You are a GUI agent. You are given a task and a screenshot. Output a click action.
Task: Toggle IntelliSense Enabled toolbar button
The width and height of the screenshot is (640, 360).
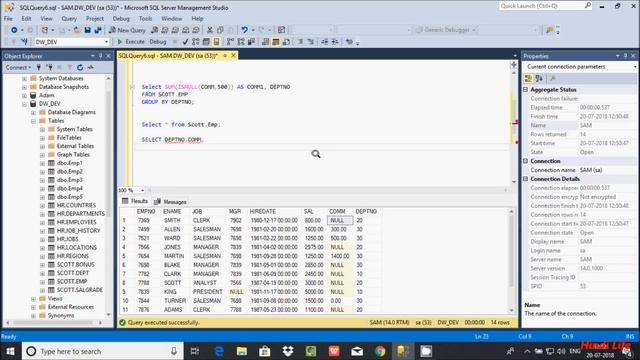click(217, 42)
